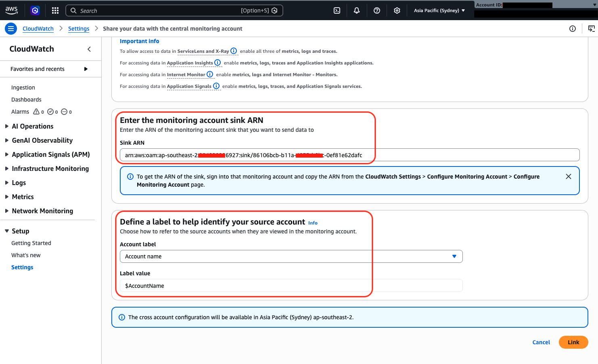Open the Account label dropdown
This screenshot has width=598, height=364.
[x=291, y=256]
